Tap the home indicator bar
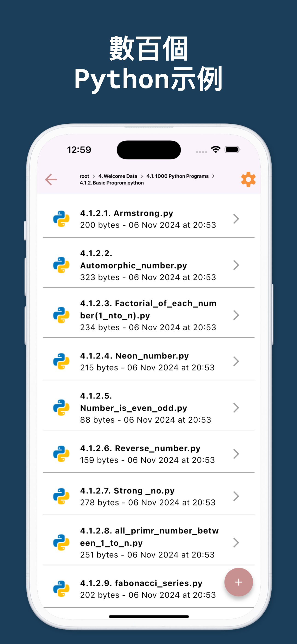The image size is (297, 644). click(149, 617)
